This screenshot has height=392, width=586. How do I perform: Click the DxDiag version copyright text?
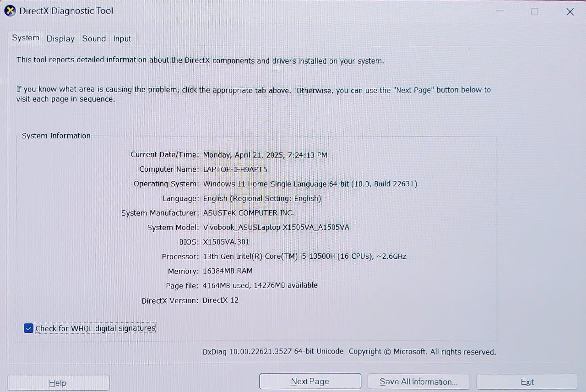[349, 352]
